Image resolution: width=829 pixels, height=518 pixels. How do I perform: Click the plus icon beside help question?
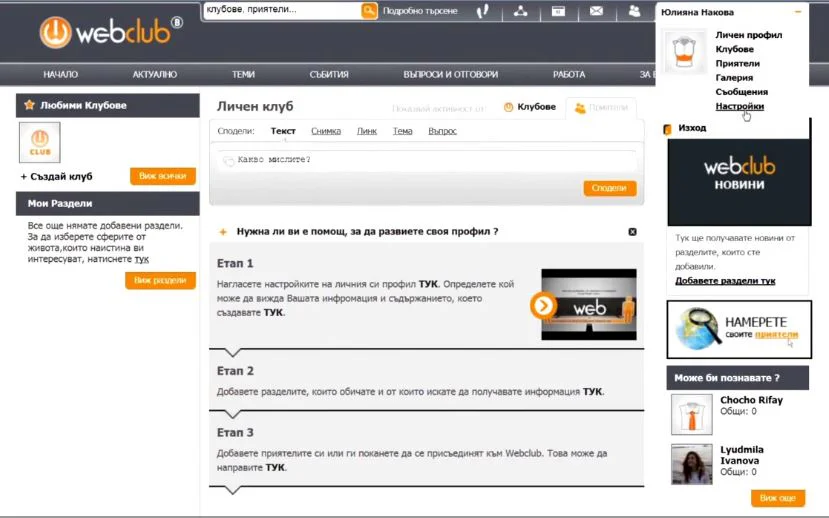tap(223, 232)
